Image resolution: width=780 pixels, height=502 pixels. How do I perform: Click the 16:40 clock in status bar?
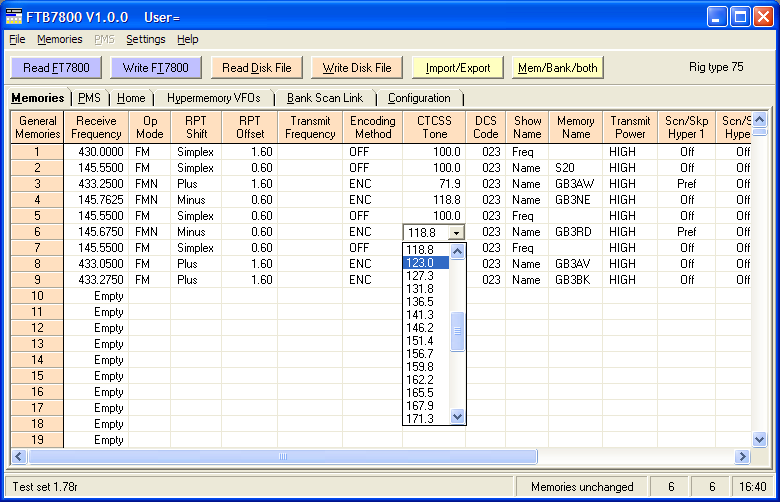(752, 487)
